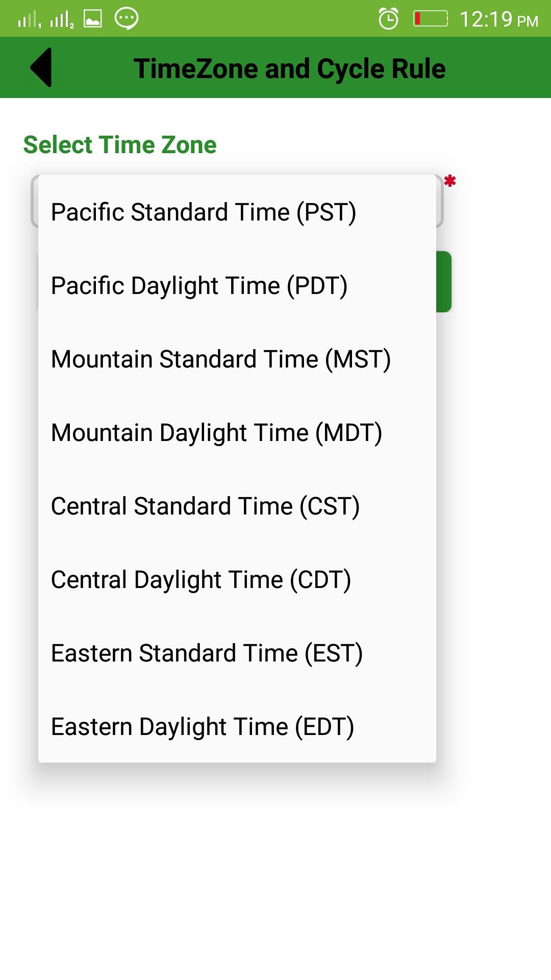The height and width of the screenshot is (980, 551).
Task: Pick Mountain Standard Time (MST)
Action: pos(221,359)
